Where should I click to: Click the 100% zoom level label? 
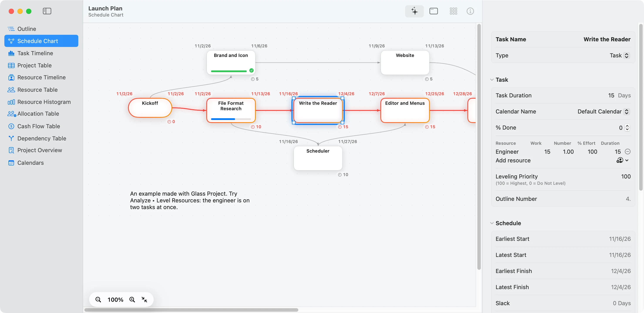(x=115, y=300)
